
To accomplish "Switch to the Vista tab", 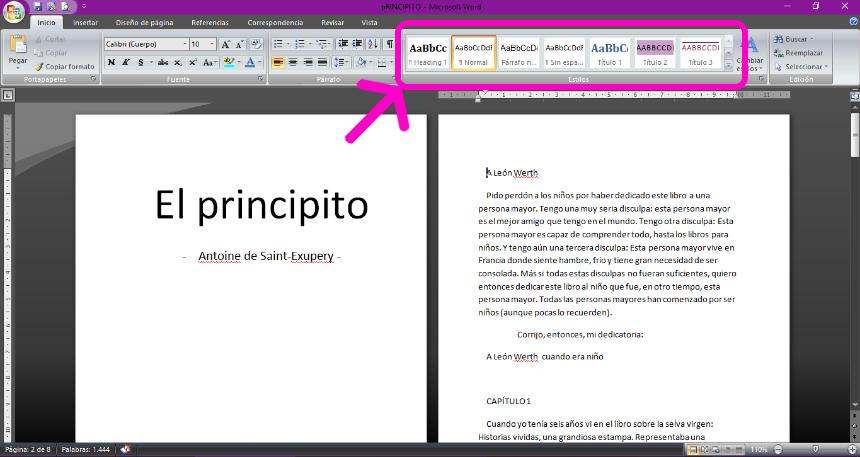I will 369,22.
